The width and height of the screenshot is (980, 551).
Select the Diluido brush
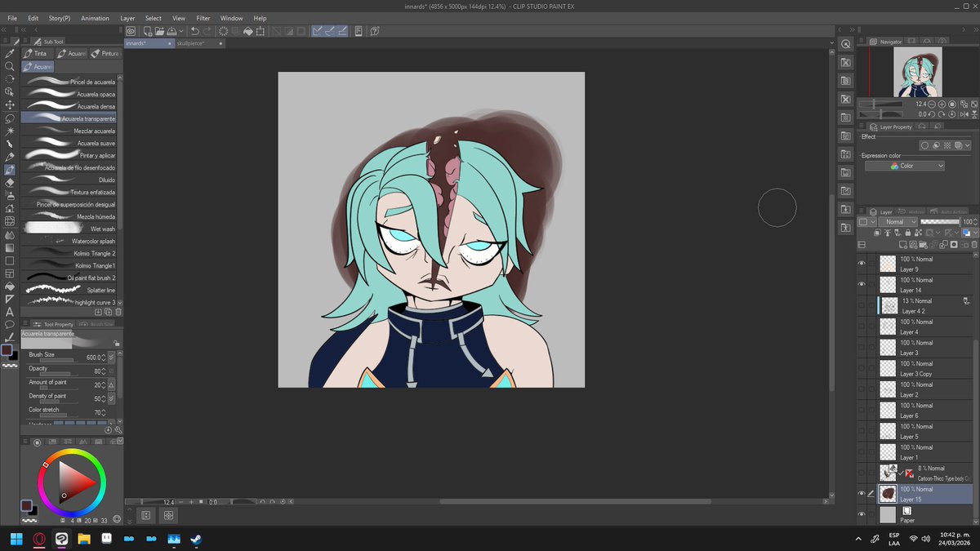tap(70, 180)
